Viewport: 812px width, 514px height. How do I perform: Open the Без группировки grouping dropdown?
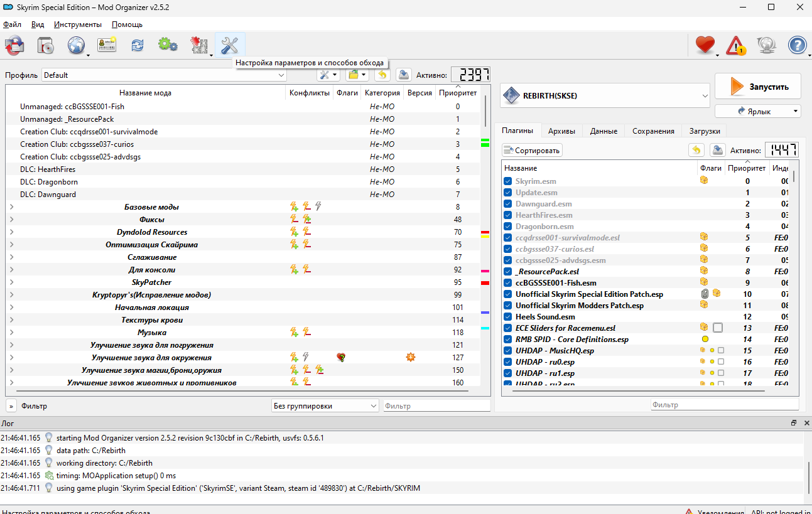pos(325,406)
